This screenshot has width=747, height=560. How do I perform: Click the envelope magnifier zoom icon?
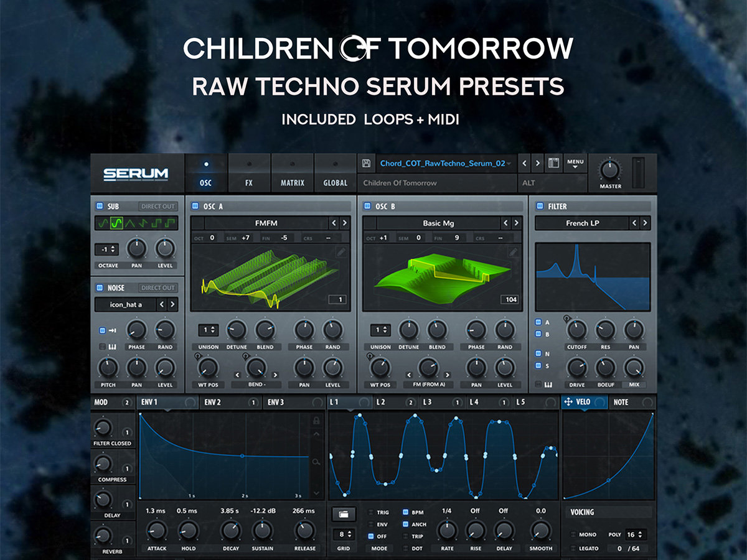point(316,462)
